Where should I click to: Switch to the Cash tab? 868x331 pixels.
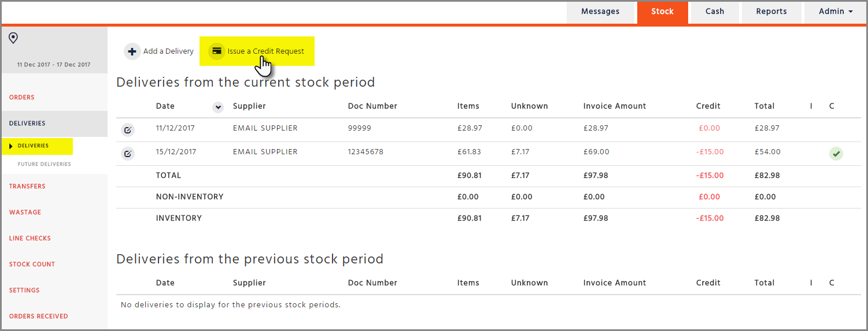(x=715, y=12)
